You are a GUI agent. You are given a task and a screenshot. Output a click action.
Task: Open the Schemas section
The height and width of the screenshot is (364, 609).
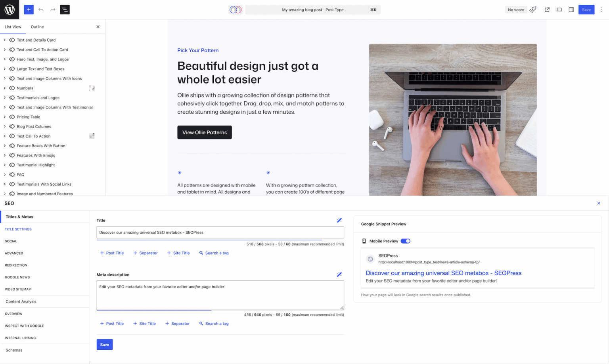[45, 350]
